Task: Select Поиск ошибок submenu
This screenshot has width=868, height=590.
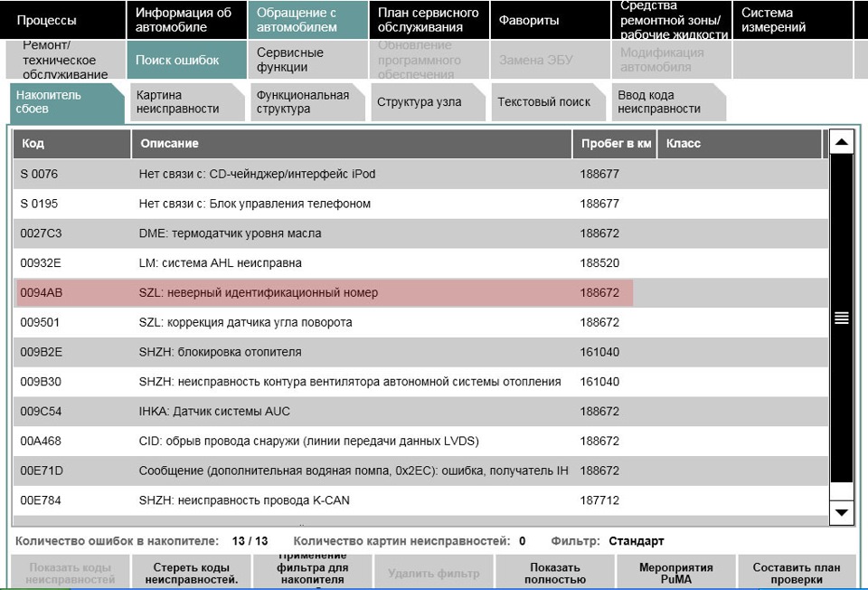Action: click(x=186, y=60)
